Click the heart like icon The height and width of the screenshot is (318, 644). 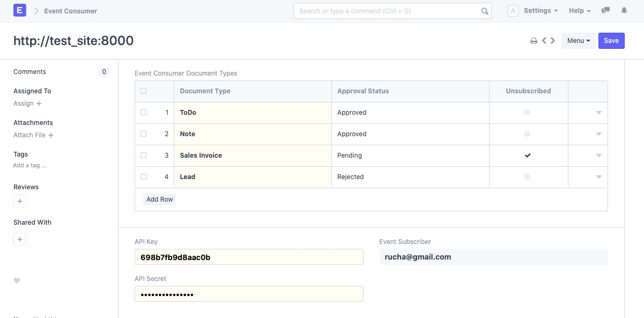tap(17, 280)
